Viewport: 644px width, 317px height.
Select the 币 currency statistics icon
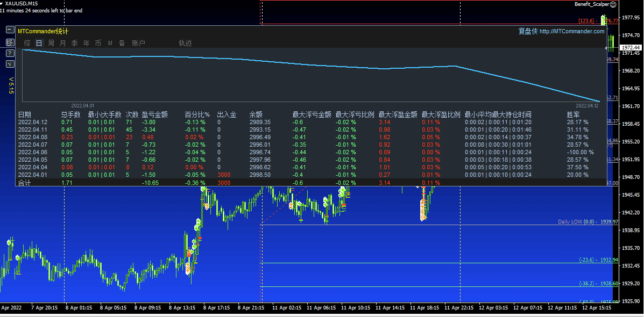point(98,42)
